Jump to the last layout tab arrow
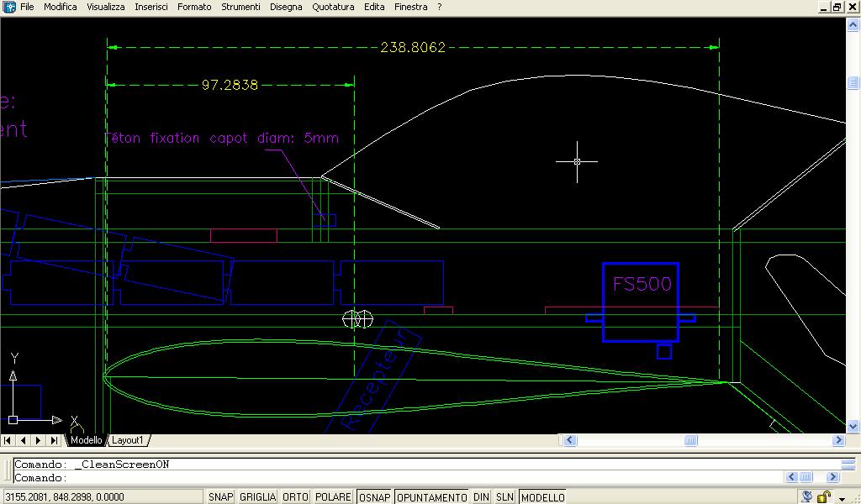 54,440
